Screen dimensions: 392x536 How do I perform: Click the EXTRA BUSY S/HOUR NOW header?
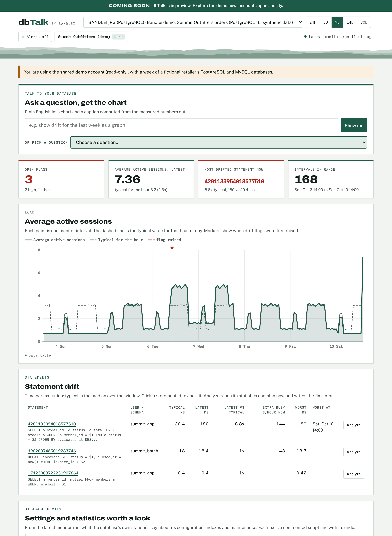[x=274, y=410]
